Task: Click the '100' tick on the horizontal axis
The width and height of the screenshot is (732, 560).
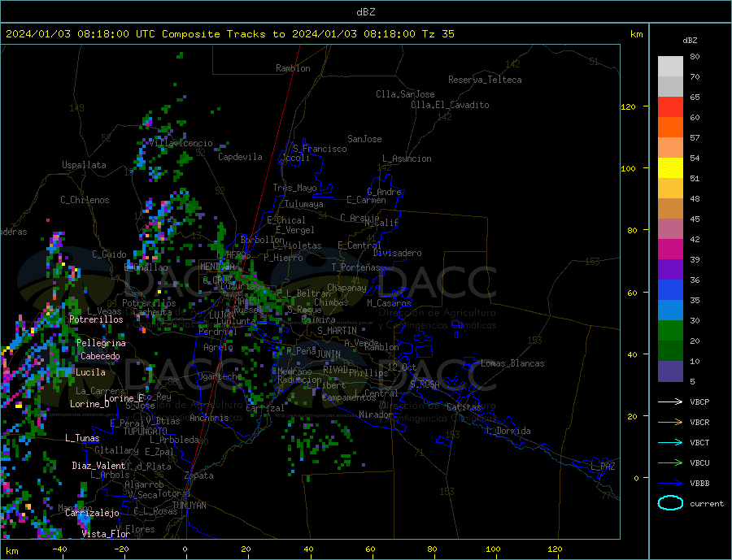Action: tap(493, 549)
